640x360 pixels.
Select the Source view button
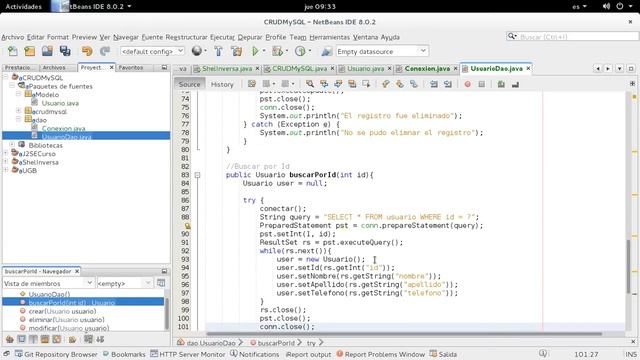pos(189,84)
